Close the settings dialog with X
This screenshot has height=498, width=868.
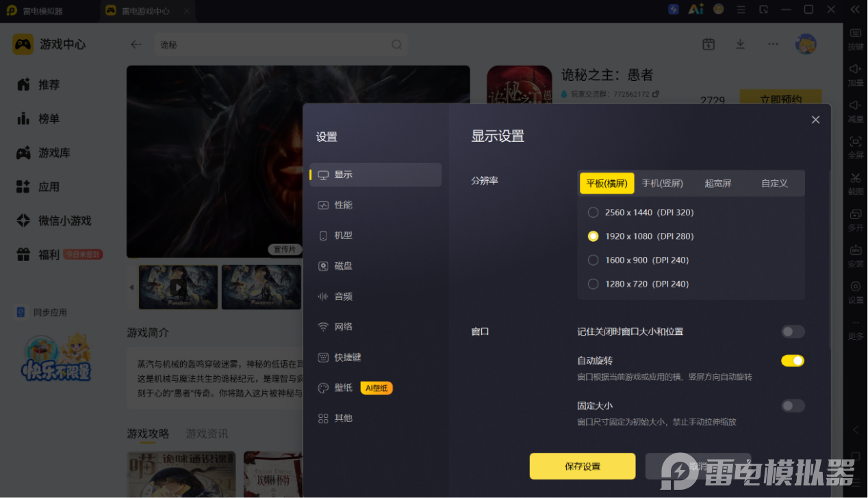(815, 120)
